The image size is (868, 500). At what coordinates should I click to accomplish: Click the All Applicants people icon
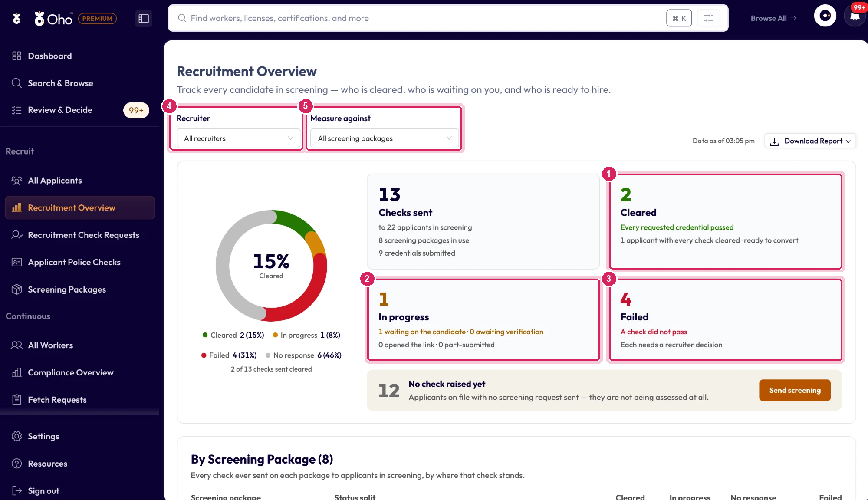[x=16, y=181]
